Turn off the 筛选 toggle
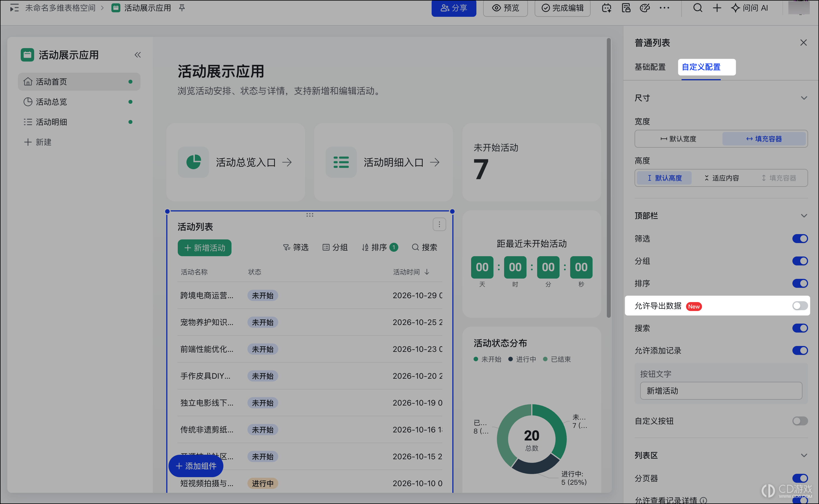 click(800, 239)
